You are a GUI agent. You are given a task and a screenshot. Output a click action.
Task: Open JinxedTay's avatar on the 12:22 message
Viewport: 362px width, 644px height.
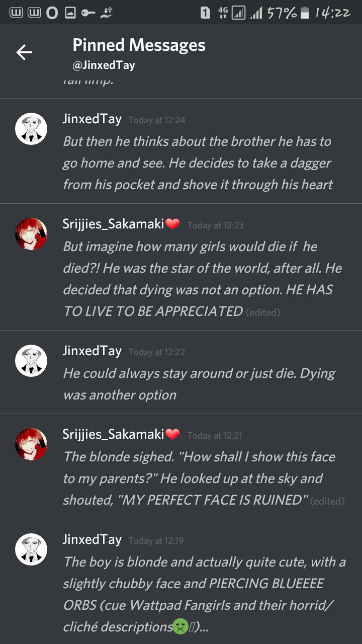point(31,361)
